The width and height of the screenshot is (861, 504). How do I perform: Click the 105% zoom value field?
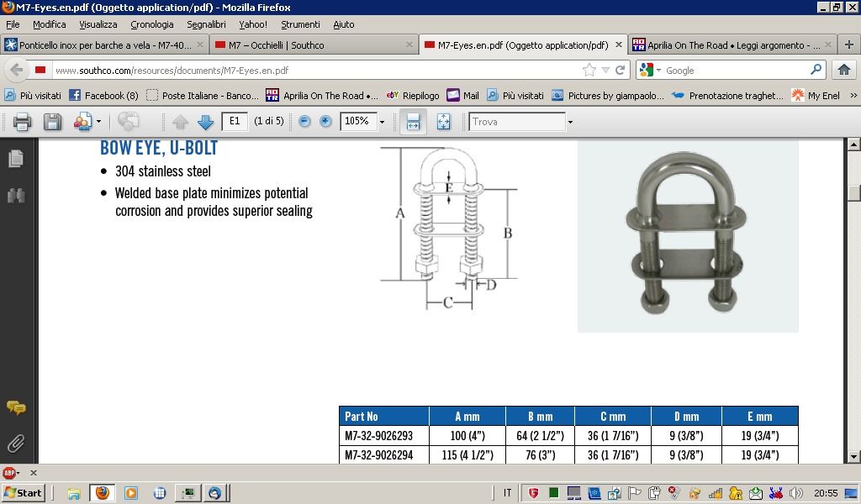click(358, 121)
